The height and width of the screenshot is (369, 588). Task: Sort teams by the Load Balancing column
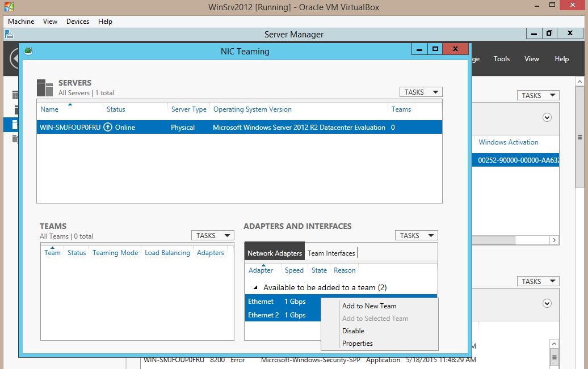point(167,253)
